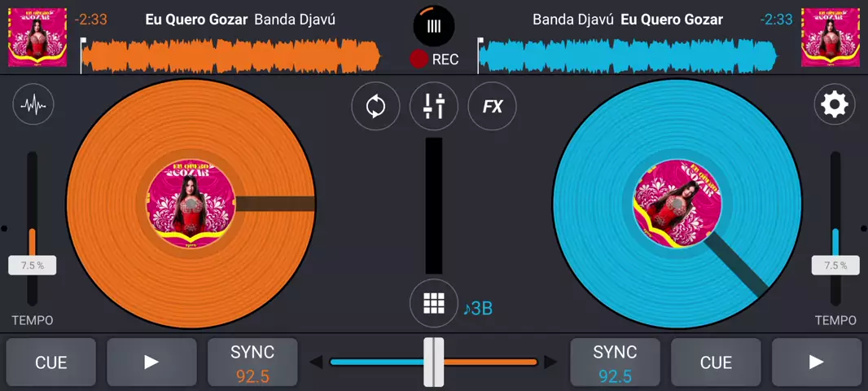Click the crossfader right arrow

click(x=551, y=362)
